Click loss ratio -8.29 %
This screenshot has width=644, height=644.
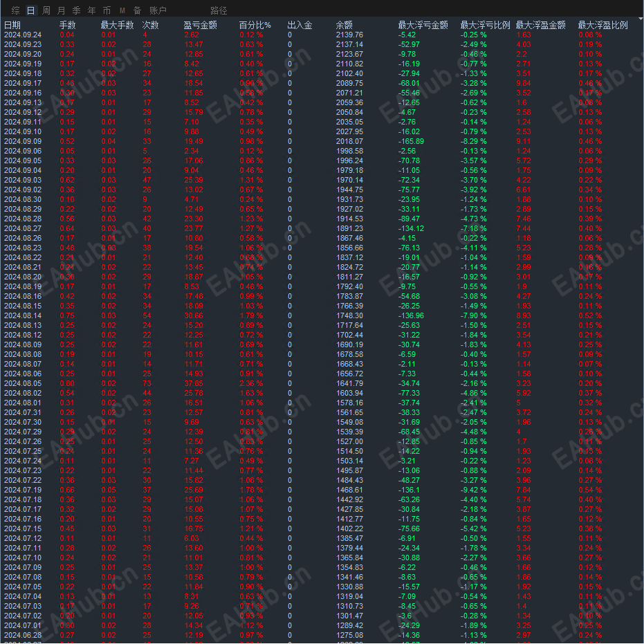(473, 141)
